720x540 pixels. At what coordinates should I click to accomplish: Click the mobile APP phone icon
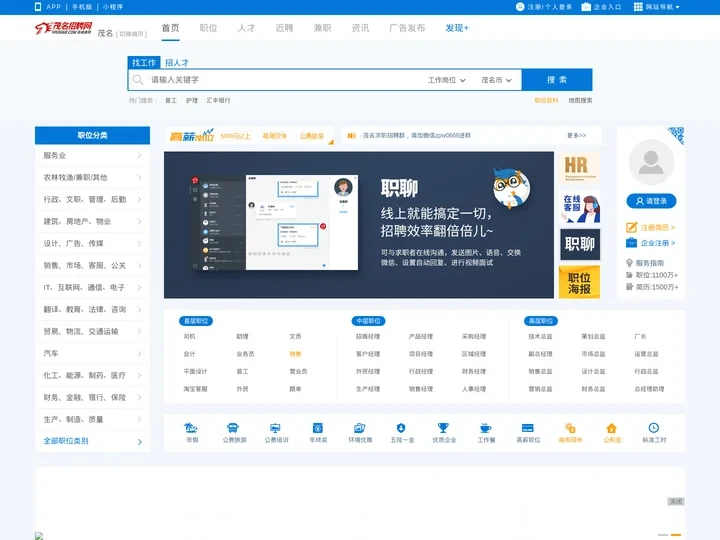point(38,6)
